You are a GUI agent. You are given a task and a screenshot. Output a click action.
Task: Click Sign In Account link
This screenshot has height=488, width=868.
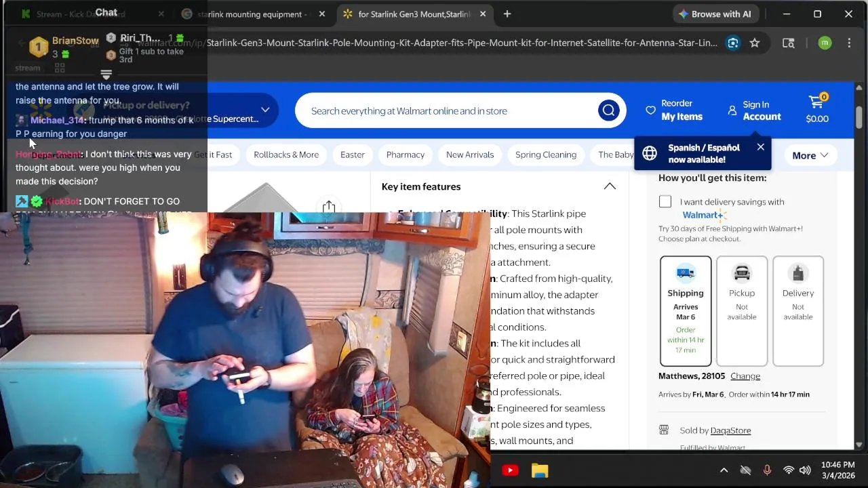[762, 110]
